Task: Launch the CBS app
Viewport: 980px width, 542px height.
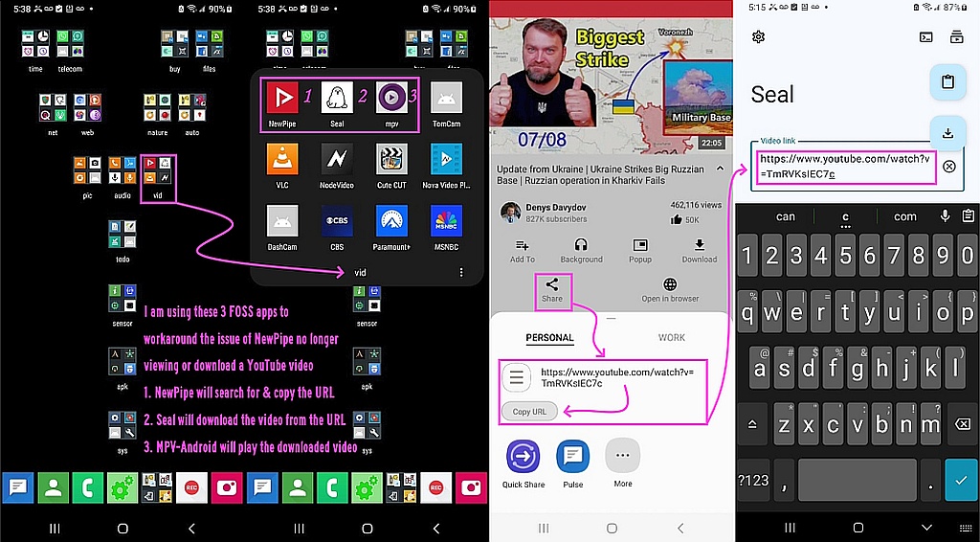Action: (x=337, y=220)
